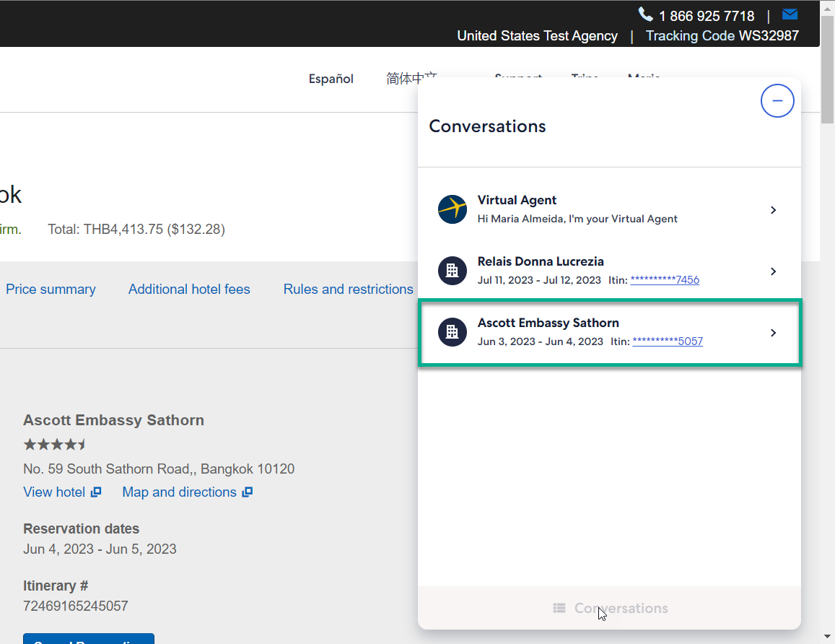
Task: Click the Jun 3, 2023 - Jun 4, 2023 dates
Action: tap(540, 341)
